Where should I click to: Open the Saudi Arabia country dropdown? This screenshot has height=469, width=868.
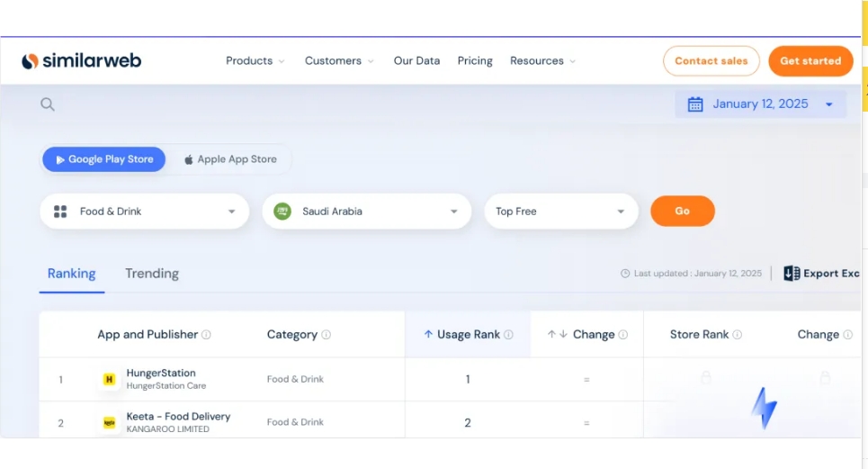(x=366, y=211)
